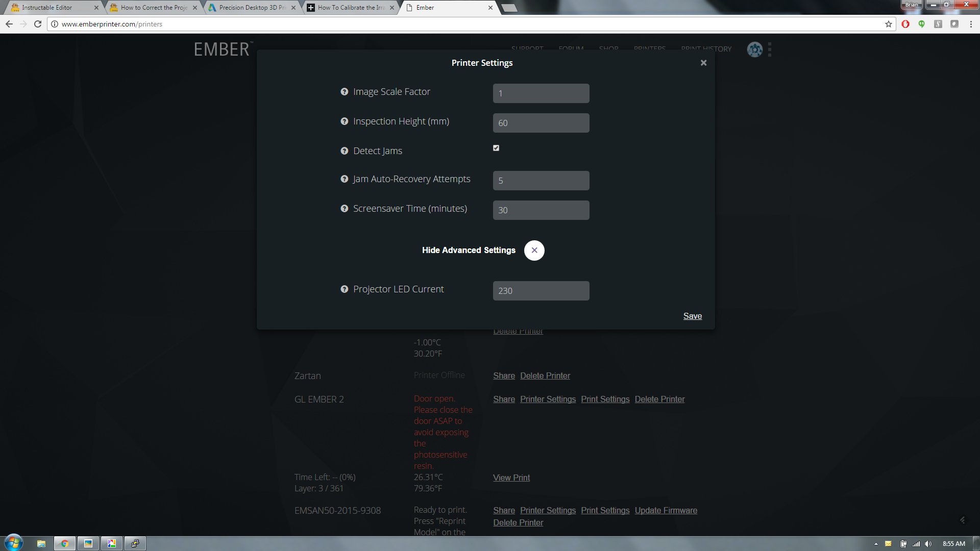Collapse advanced settings with round X button
The width and height of the screenshot is (980, 551).
[534, 251]
